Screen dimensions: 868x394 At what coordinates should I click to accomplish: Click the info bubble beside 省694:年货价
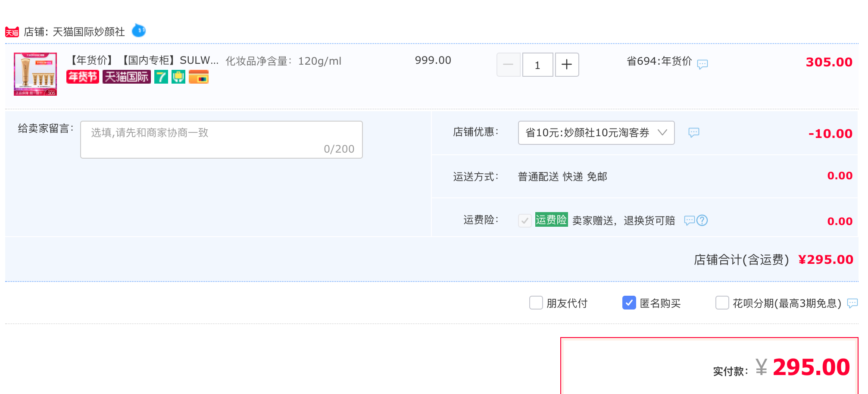[x=703, y=64]
